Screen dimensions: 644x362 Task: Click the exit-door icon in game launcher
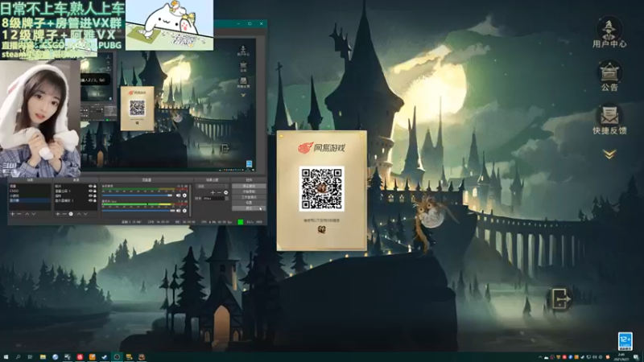560,298
